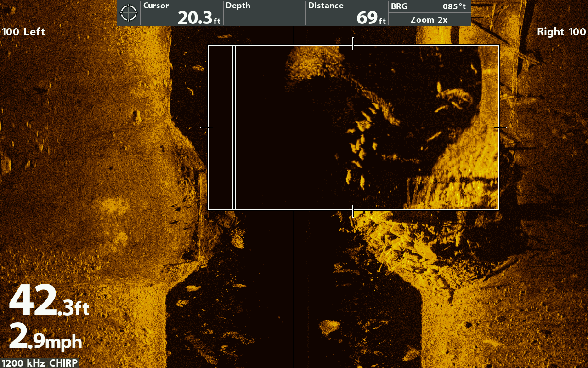The image size is (588, 368).
Task: Click the 100 Left range label
Action: click(24, 32)
